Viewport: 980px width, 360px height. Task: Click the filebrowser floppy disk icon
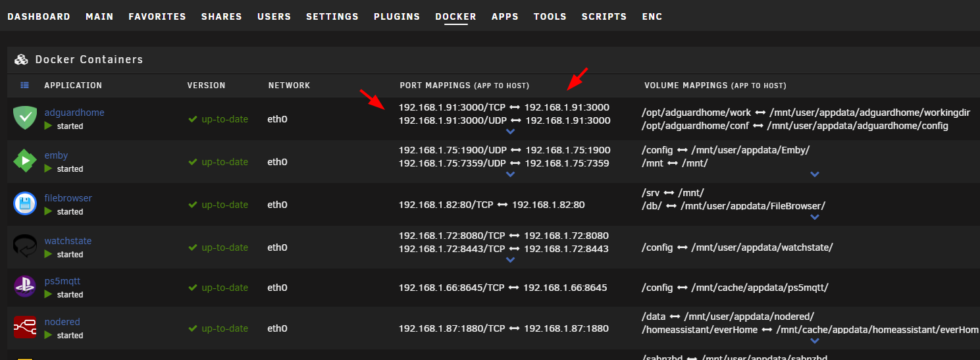pyautogui.click(x=25, y=203)
